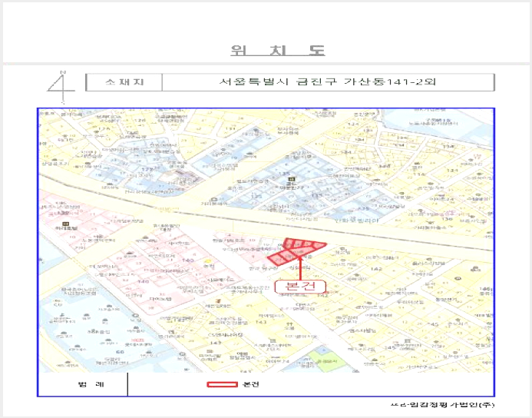Click the 소재지 label cell
The height and width of the screenshot is (418, 532).
(124, 82)
